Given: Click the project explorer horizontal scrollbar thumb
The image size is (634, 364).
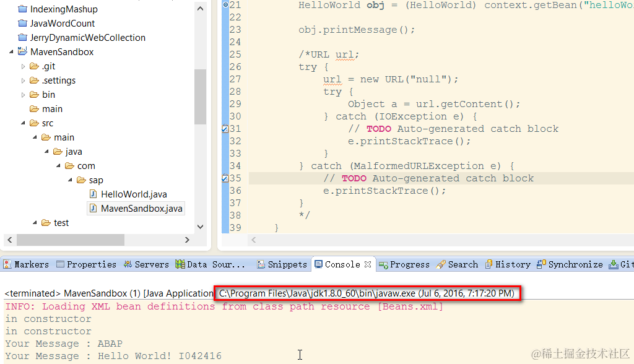Looking at the screenshot, I should (x=71, y=240).
